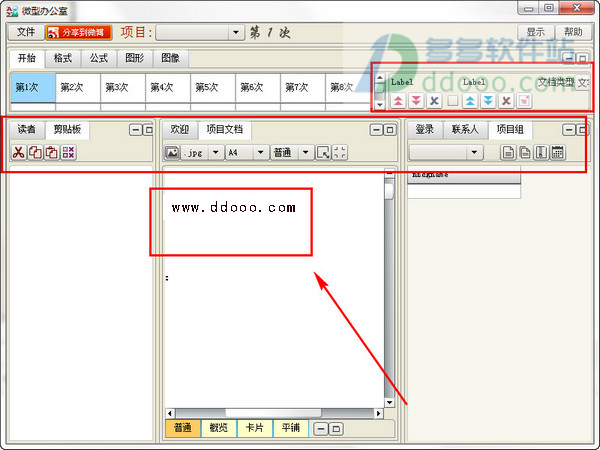The height and width of the screenshot is (450, 600).
Task: Select the 联系人 tab
Action: pyautogui.click(x=465, y=129)
